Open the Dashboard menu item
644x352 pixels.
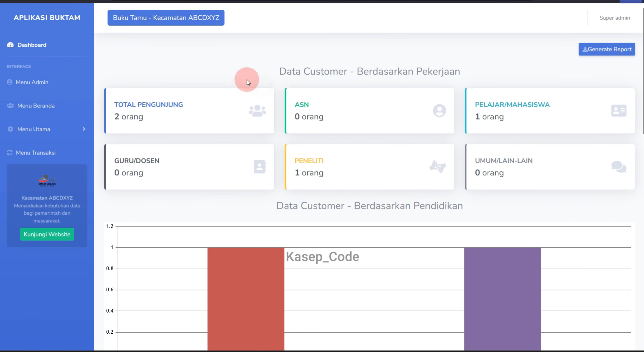tap(47, 45)
